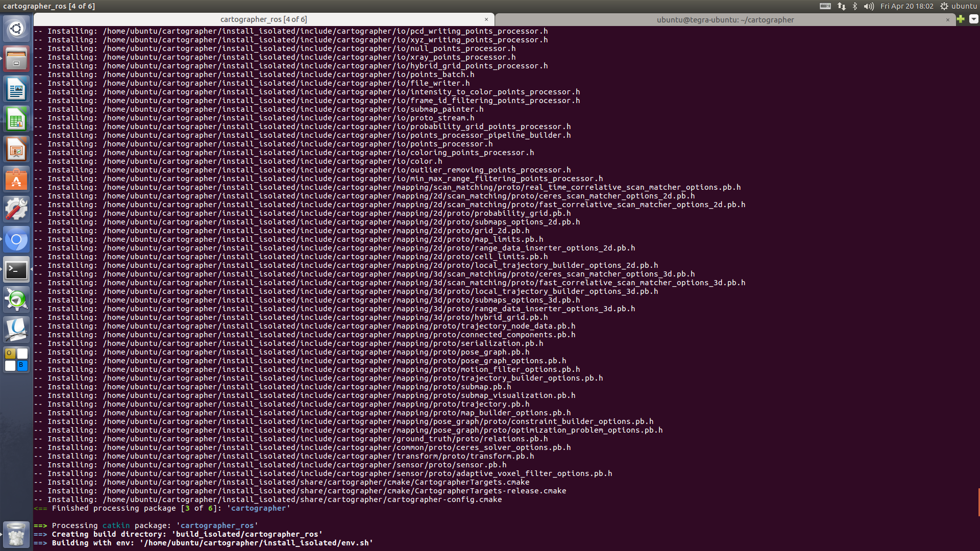Open System Settings wrench and gear icon

[x=16, y=210]
